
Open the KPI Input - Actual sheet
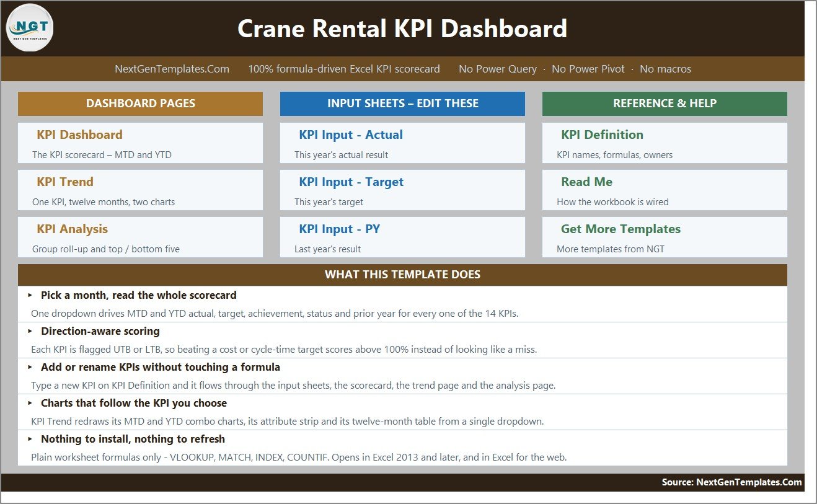pos(351,135)
